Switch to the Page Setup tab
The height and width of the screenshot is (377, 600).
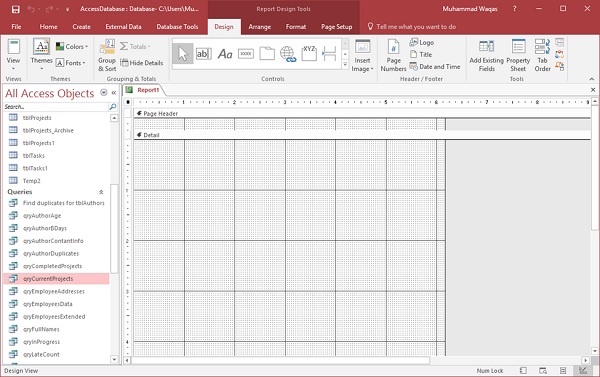click(x=336, y=27)
